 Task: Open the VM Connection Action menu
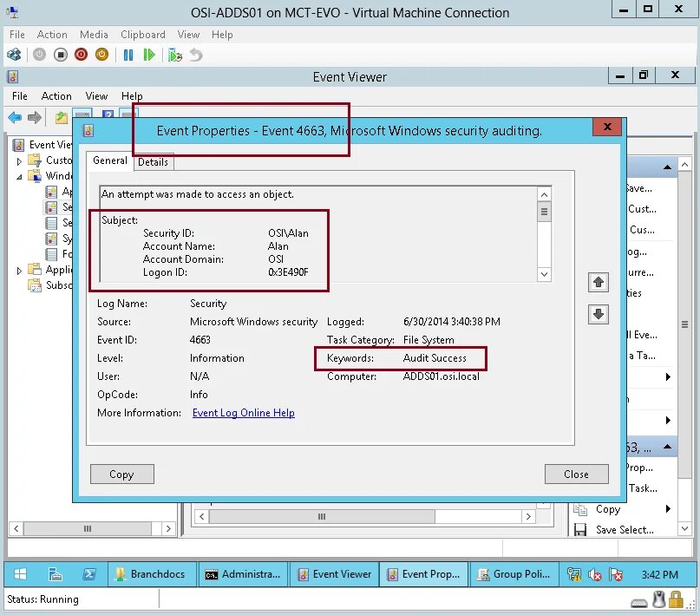click(x=52, y=35)
